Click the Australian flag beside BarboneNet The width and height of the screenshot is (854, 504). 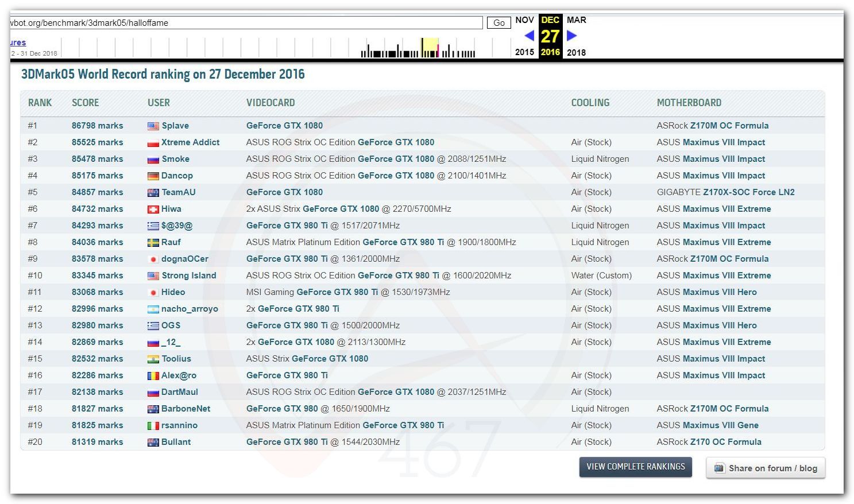153,409
